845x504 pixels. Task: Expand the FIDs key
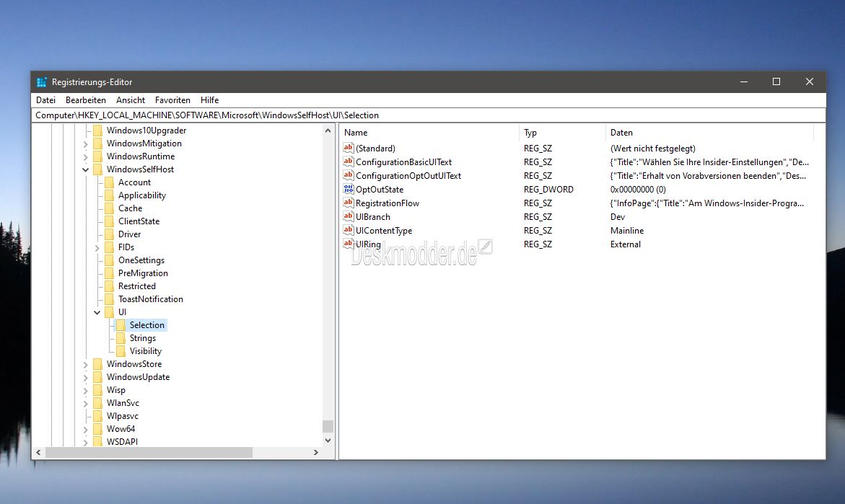coord(97,248)
